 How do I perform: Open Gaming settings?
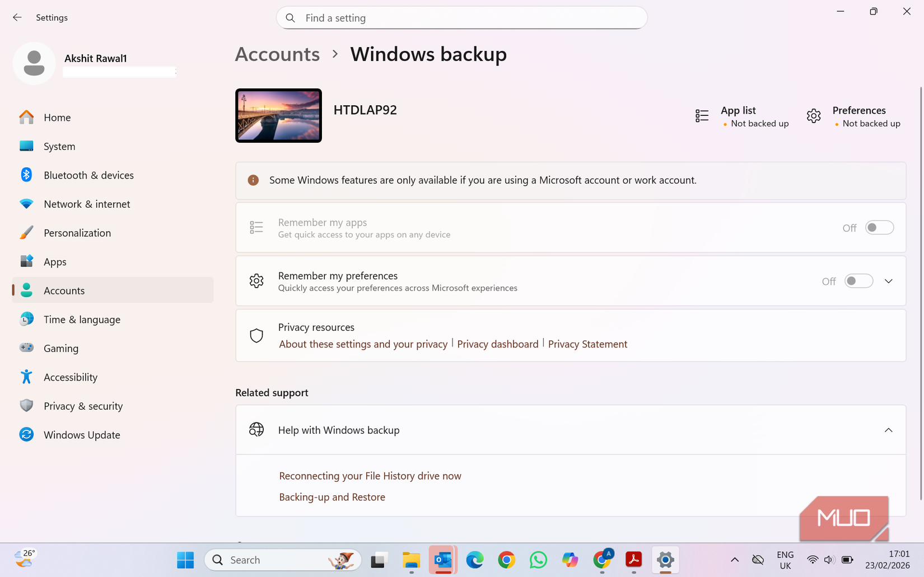point(61,348)
